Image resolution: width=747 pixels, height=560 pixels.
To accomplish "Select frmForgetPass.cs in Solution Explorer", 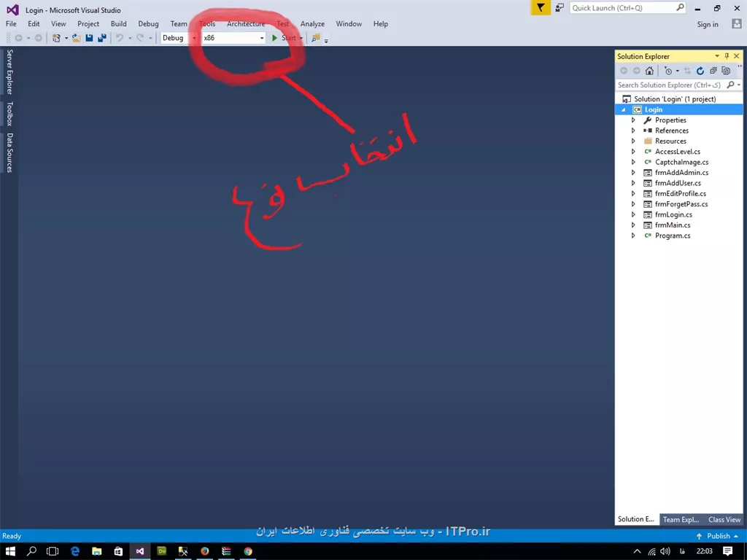I will pyautogui.click(x=681, y=204).
